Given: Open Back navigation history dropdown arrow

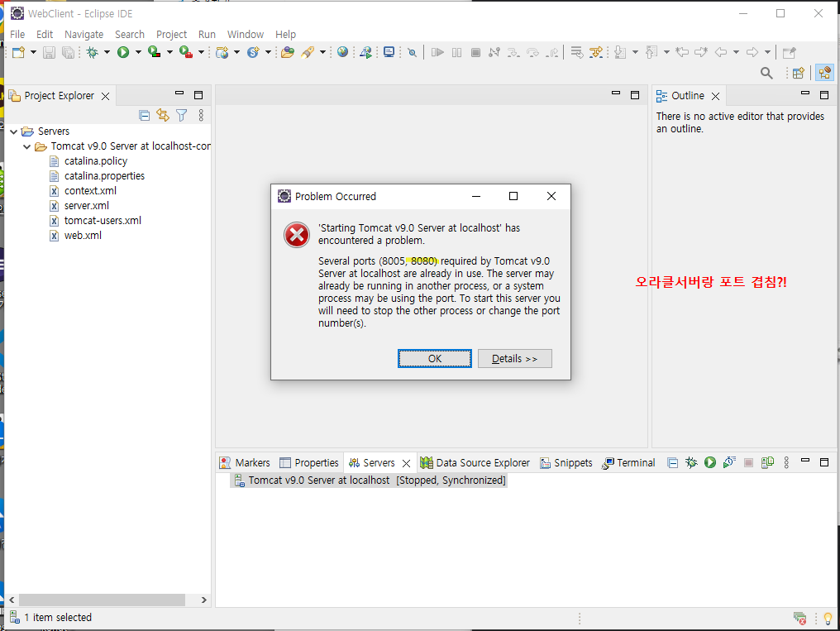Looking at the screenshot, I should 736,52.
